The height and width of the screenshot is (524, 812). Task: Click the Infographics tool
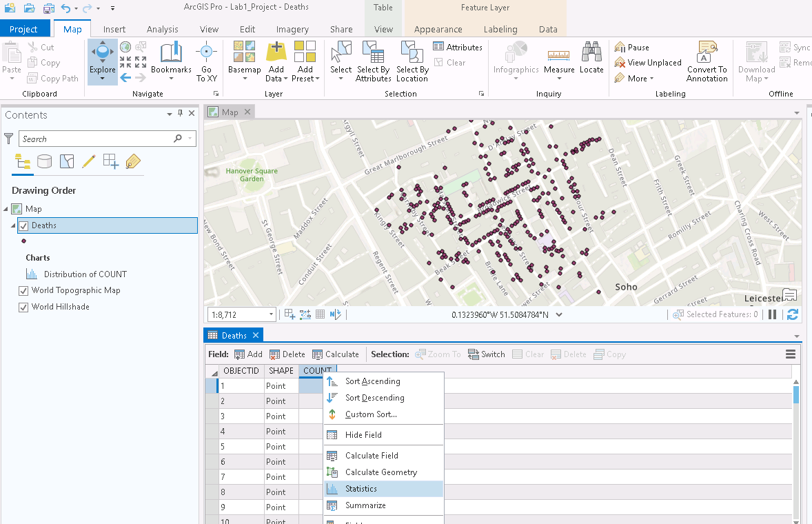pyautogui.click(x=516, y=61)
